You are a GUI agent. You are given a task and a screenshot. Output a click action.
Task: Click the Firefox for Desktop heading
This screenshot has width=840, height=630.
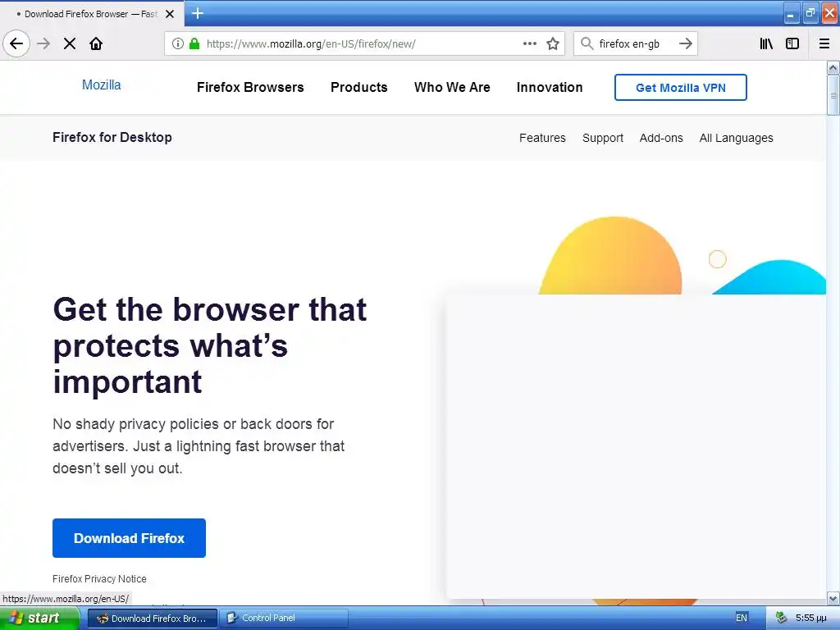[112, 137]
